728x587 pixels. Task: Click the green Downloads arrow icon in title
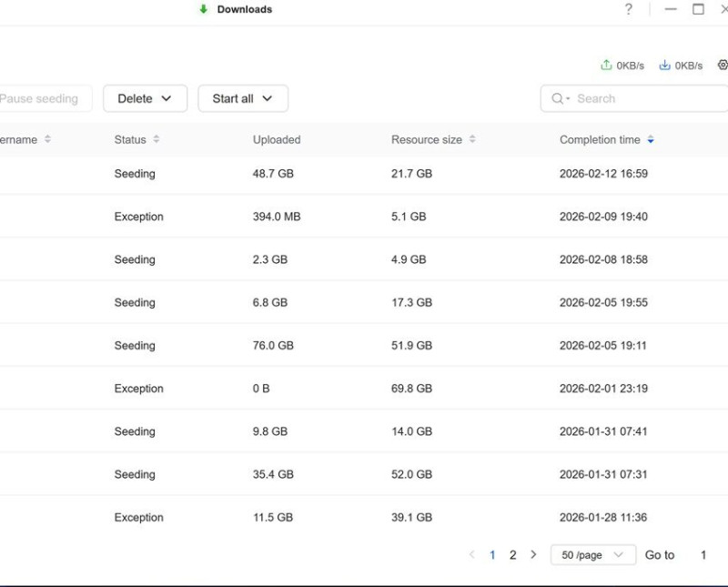pyautogui.click(x=204, y=10)
